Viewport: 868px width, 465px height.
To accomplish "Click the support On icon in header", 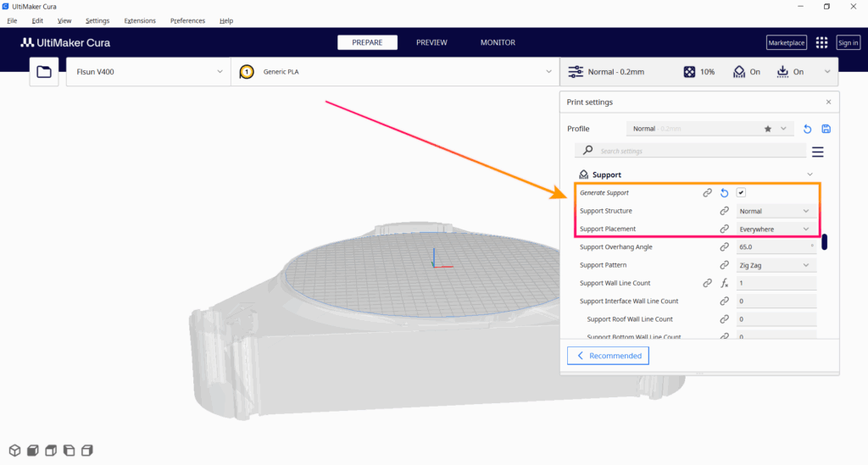I will [739, 72].
